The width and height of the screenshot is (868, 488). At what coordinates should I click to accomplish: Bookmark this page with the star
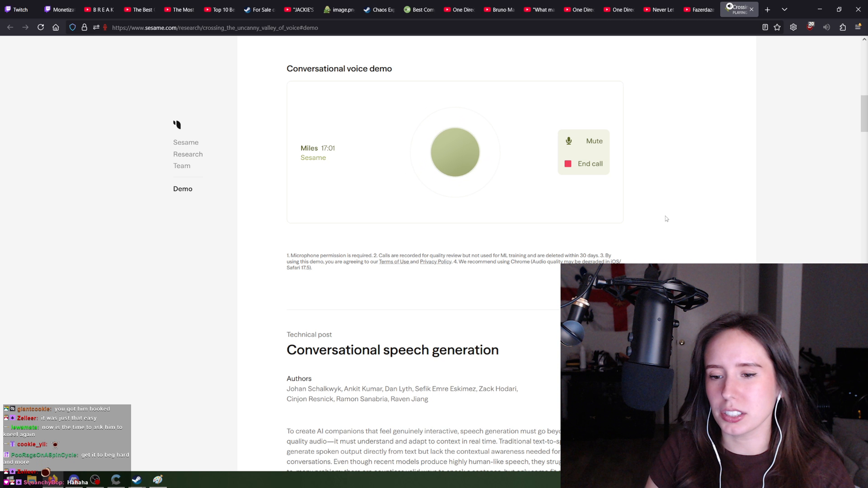click(777, 27)
